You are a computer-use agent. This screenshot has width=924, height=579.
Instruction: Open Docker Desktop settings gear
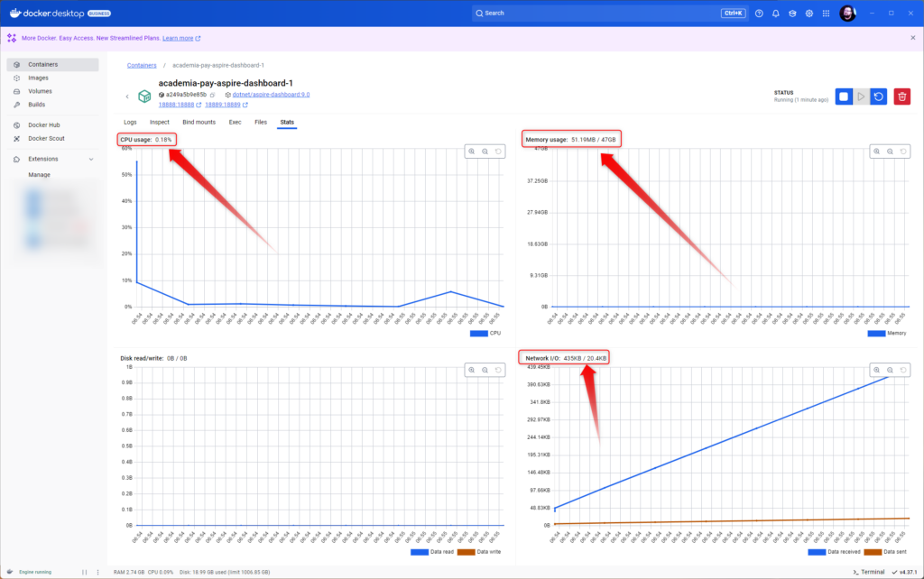coord(809,14)
